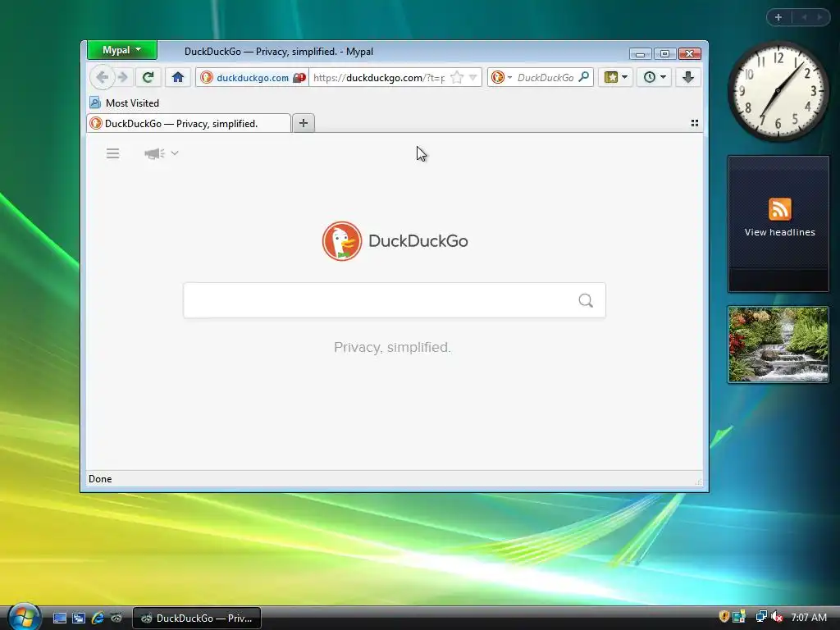Screen dimensions: 840x630
Task: Click the security shield tray icon
Action: [724, 617]
